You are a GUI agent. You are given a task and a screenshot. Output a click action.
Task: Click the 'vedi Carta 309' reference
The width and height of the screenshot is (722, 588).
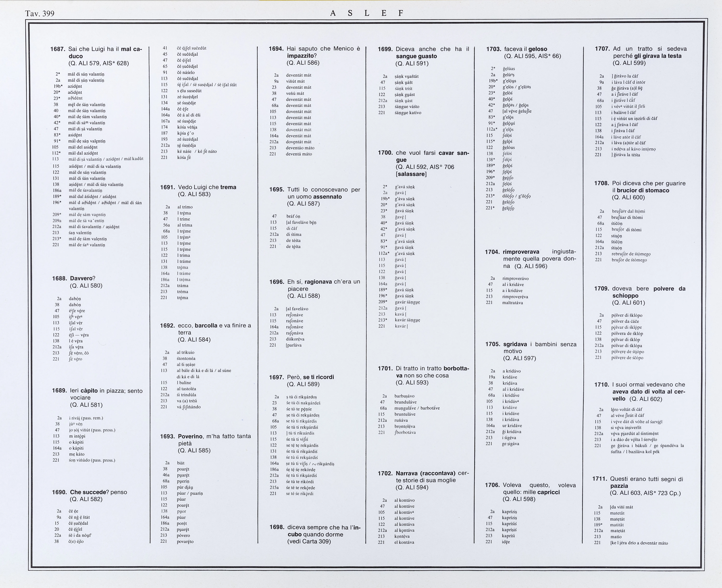coord(309,541)
